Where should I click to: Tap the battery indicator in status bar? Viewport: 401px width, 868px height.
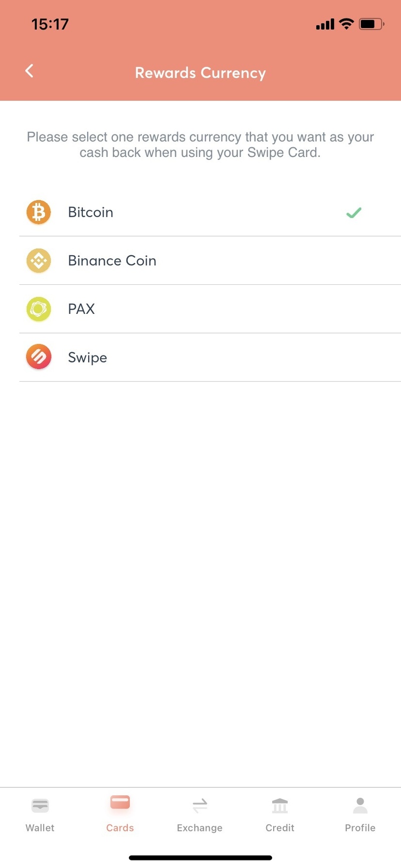[371, 24]
